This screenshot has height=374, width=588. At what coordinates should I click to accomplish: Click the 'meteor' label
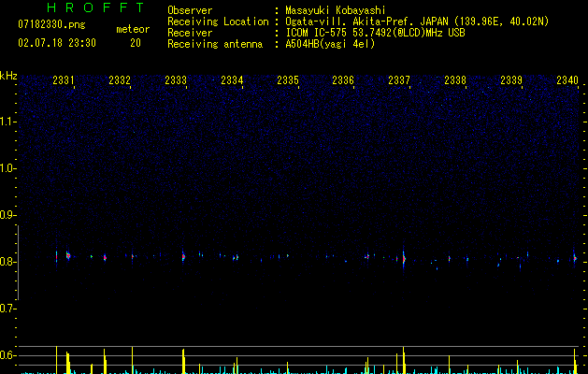point(133,29)
